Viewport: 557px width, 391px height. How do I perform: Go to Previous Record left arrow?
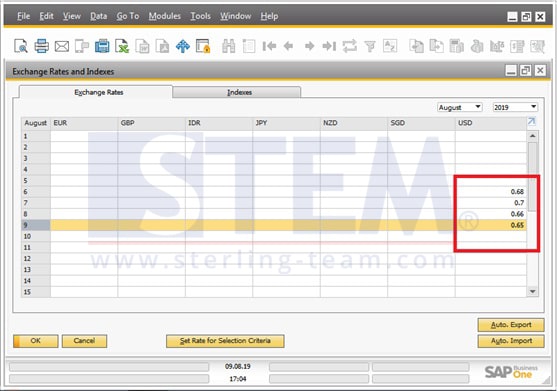[x=288, y=46]
